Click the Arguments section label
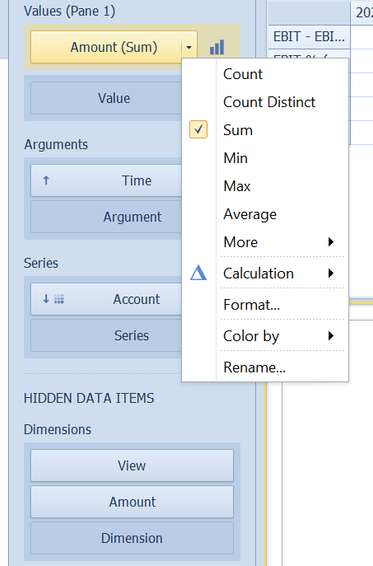This screenshot has height=566, width=373. tap(56, 144)
